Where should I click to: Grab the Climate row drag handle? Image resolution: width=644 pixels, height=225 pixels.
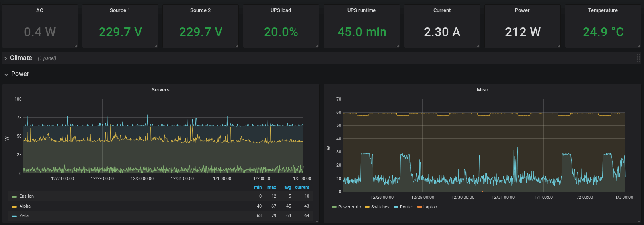[x=638, y=58]
